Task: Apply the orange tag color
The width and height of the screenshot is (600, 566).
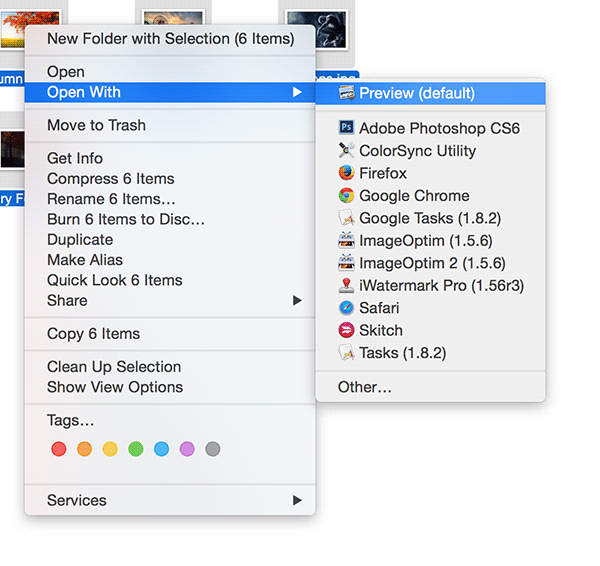Action: tap(85, 449)
